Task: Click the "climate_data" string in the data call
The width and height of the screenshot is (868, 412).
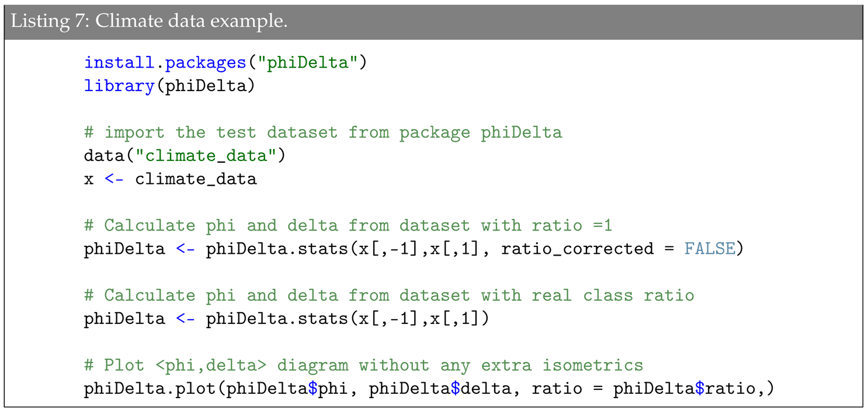Action: tap(210, 156)
